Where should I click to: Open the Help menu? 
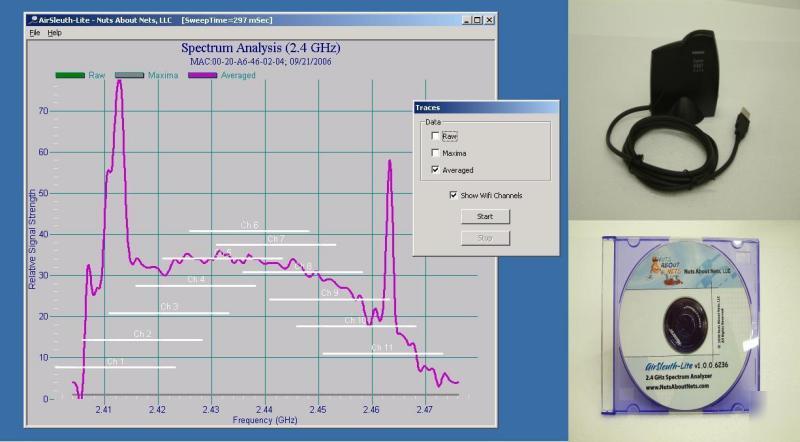click(55, 33)
